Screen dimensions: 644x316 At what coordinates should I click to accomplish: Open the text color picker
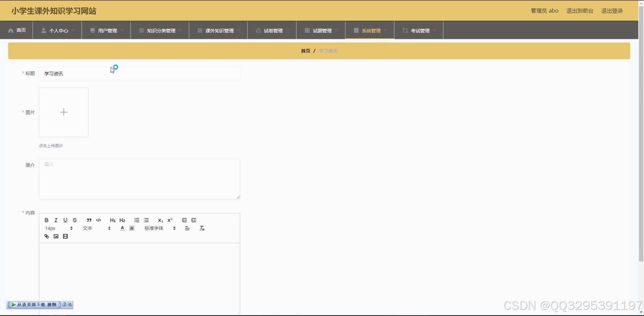122,228
